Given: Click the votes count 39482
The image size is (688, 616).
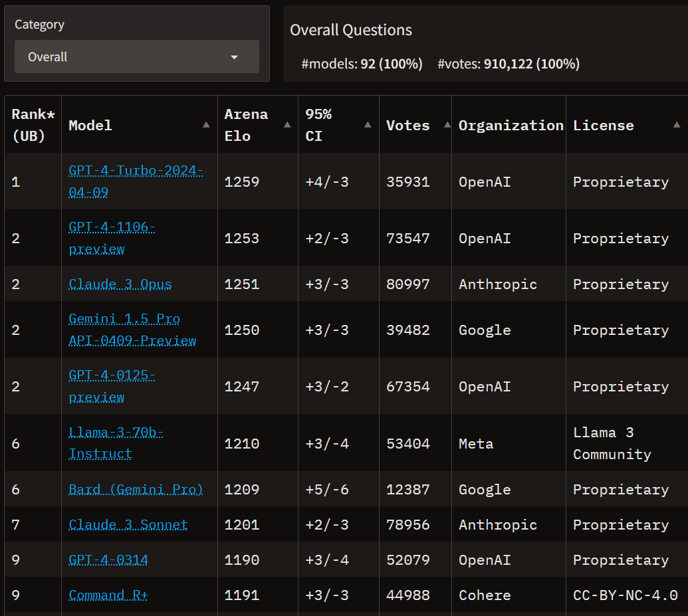Looking at the screenshot, I should click(x=408, y=330).
